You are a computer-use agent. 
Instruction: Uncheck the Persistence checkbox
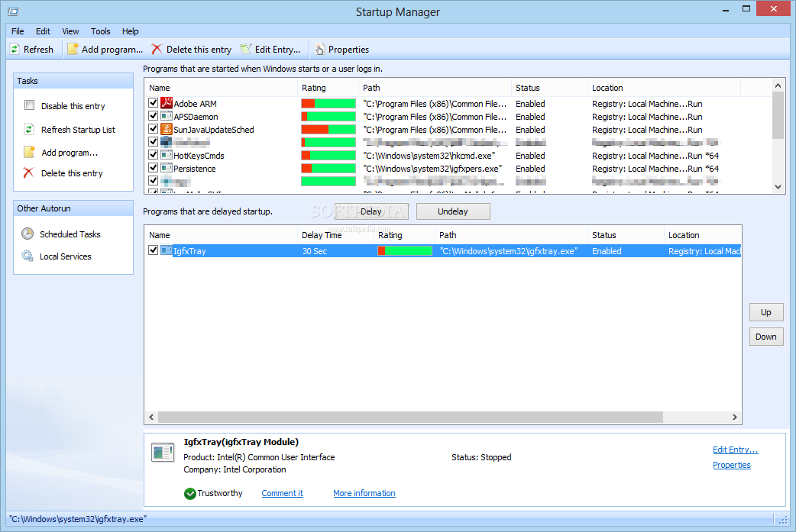click(x=153, y=167)
